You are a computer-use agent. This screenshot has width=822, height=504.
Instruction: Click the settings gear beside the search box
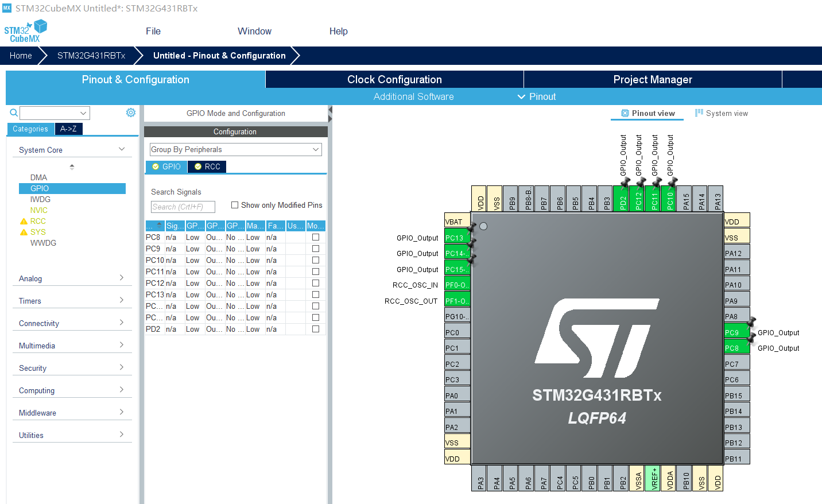pos(131,113)
